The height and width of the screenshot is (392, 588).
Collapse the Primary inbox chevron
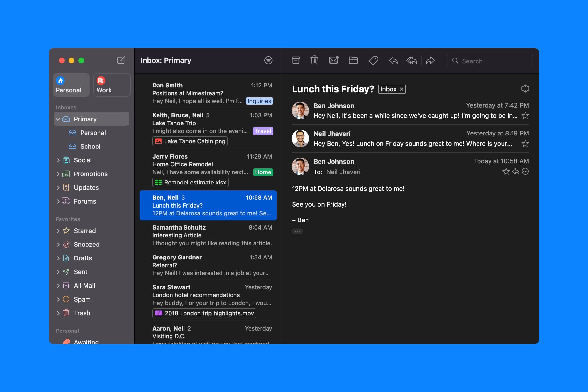coord(58,119)
